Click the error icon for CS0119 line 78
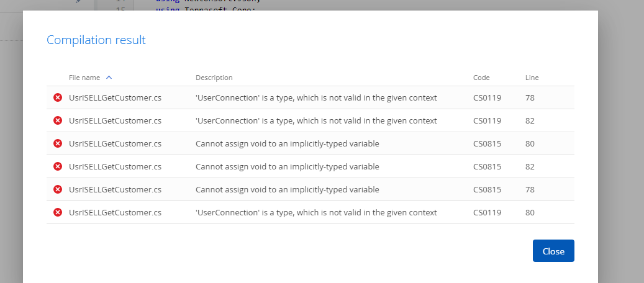The image size is (644, 283). pos(58,98)
